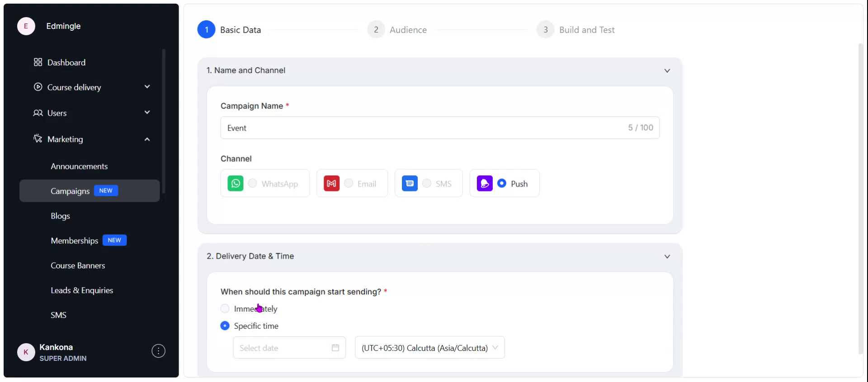Expand the Course delivery chevron
The height and width of the screenshot is (382, 868).
pos(147,87)
